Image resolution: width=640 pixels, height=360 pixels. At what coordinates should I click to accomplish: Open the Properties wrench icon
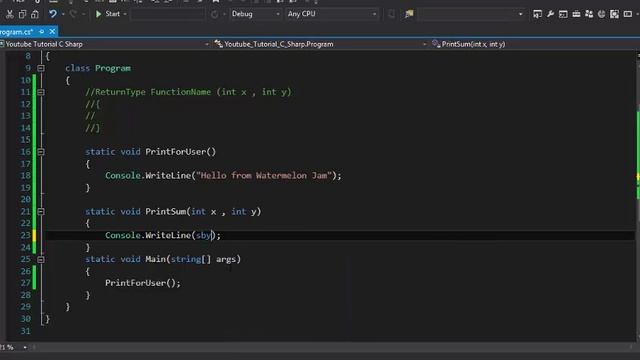click(x=550, y=14)
